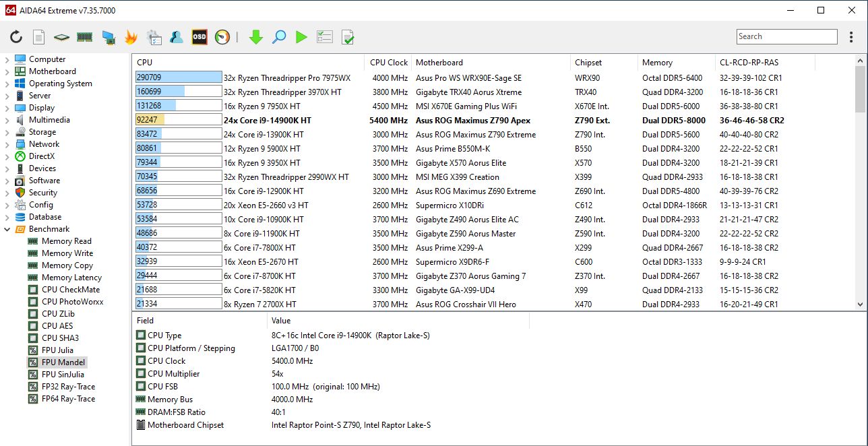Open the Memory Write benchmark
The width and height of the screenshot is (868, 446).
tap(67, 253)
